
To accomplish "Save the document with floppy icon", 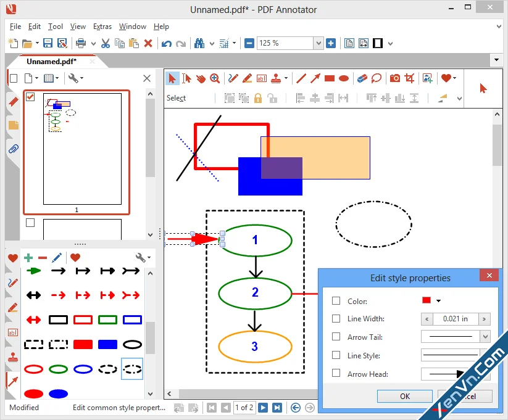I will (x=48, y=43).
